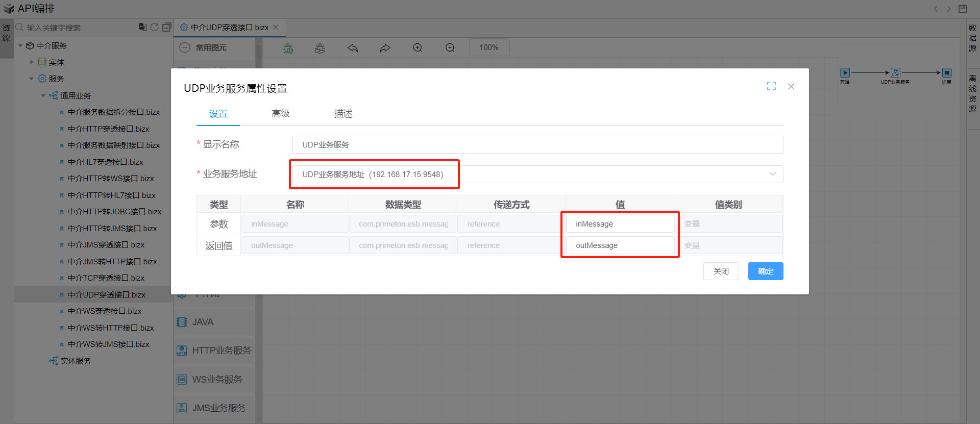Screen dimensions: 980x424
Task: Open 中介WS穿透接口.bizx in the tree
Action: point(105,311)
